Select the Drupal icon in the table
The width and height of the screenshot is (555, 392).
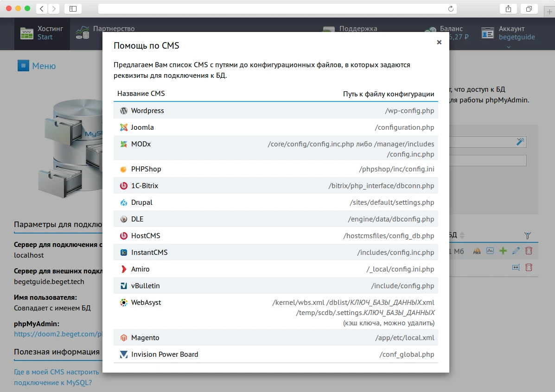pos(123,202)
